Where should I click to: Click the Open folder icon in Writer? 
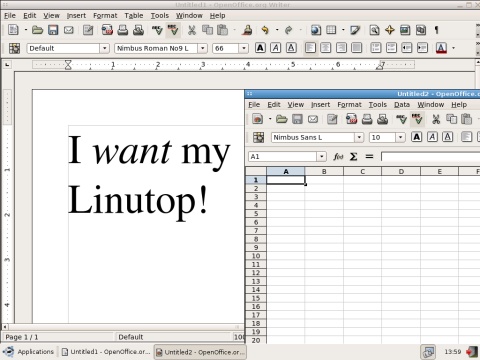pyautogui.click(x=37, y=30)
